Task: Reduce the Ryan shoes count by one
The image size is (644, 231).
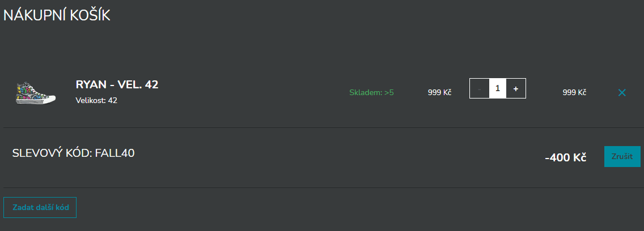Action: tap(479, 88)
